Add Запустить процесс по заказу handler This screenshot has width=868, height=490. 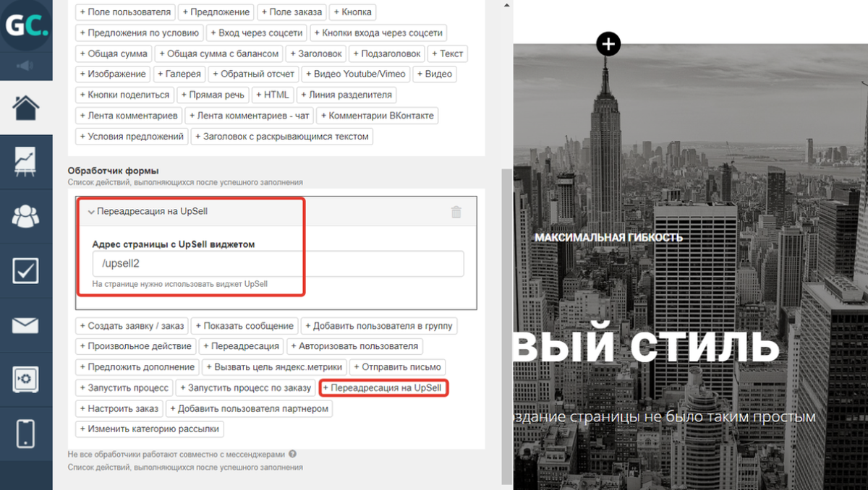coord(246,388)
